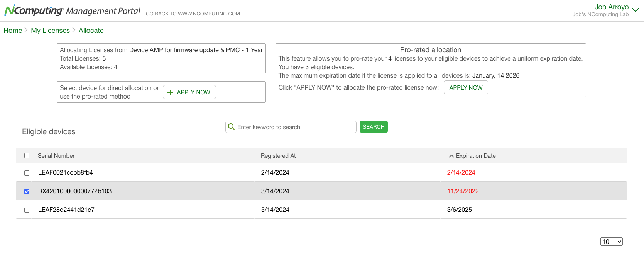Click the Allocate breadcrumb

(x=91, y=31)
